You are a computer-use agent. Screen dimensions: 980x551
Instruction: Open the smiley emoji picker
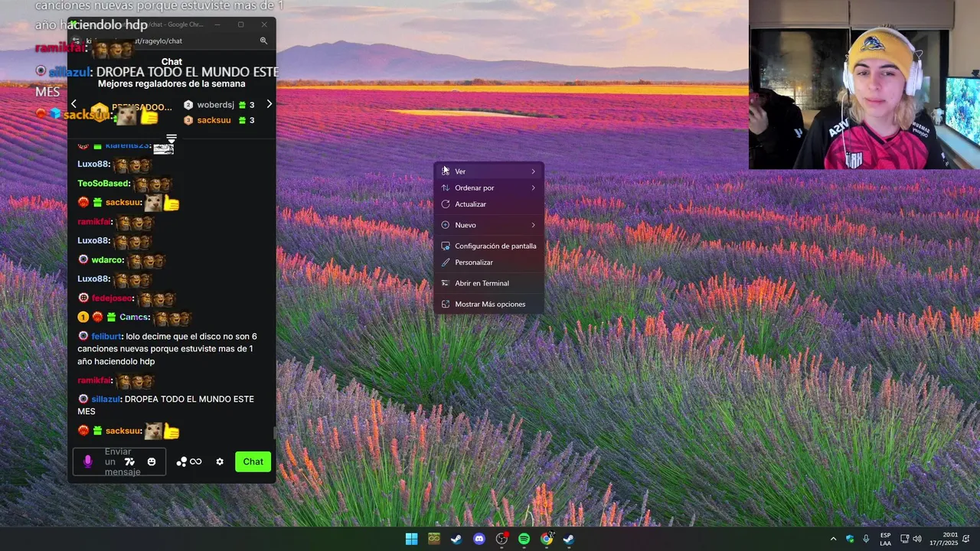click(152, 461)
